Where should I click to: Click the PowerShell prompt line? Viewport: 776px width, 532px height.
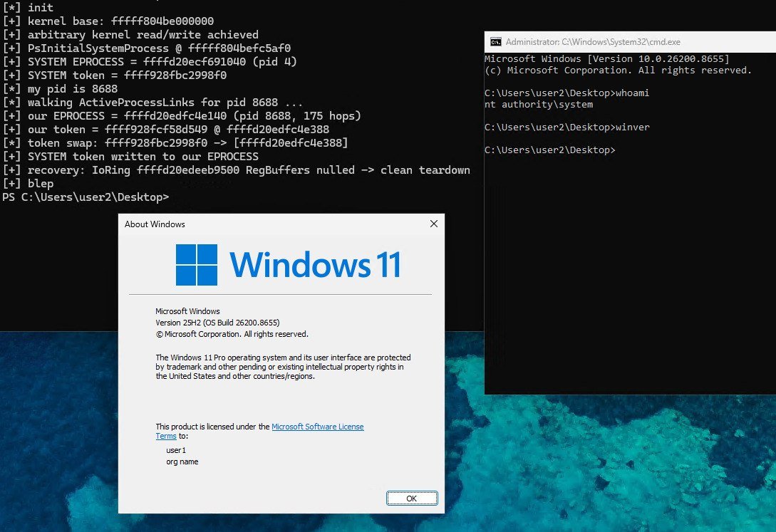coord(86,197)
